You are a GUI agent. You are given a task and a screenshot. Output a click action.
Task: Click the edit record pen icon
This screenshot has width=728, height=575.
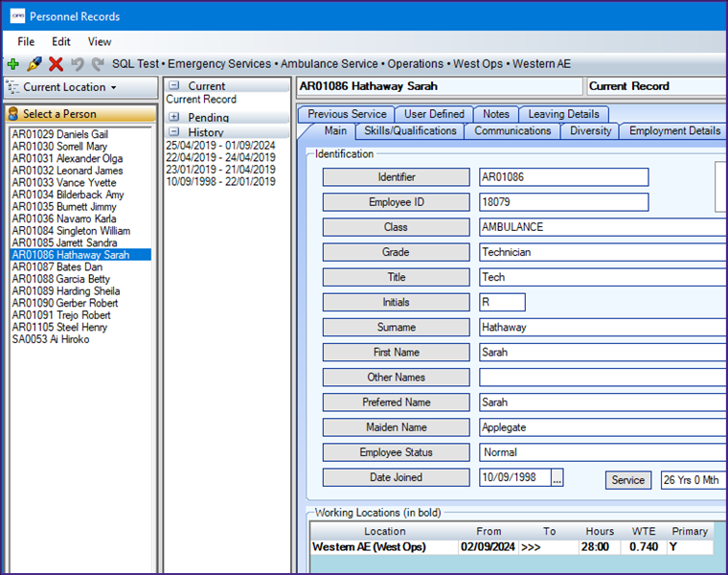point(34,64)
